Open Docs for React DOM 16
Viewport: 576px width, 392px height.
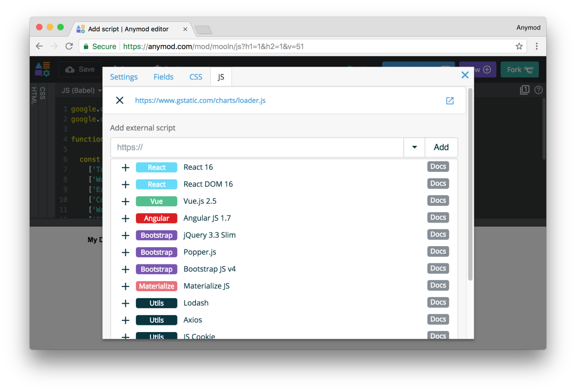point(438,183)
